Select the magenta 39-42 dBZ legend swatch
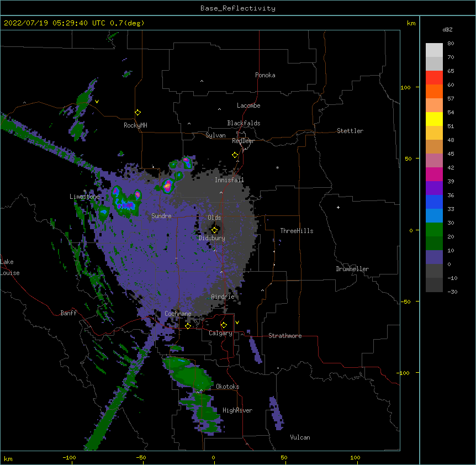The height and width of the screenshot is (465, 476). [x=434, y=174]
